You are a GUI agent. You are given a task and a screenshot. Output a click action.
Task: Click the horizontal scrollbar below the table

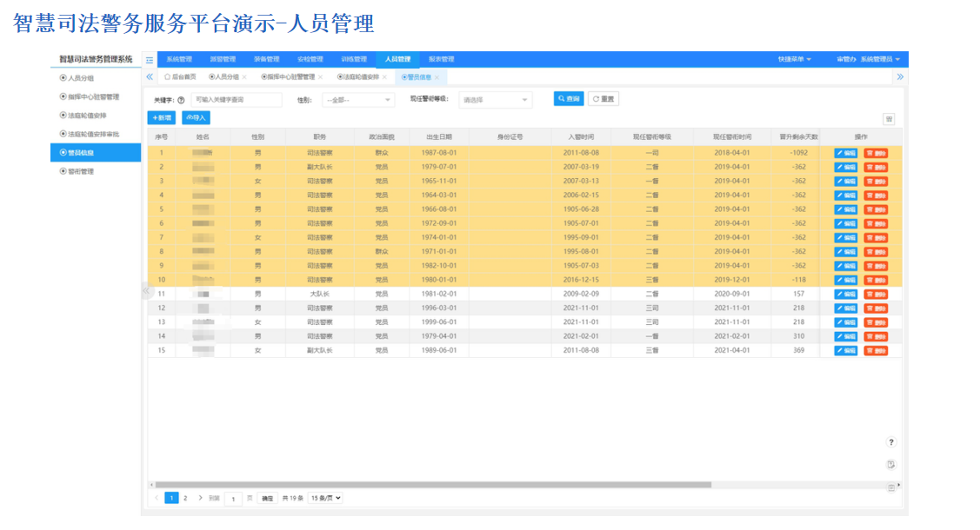(x=435, y=481)
